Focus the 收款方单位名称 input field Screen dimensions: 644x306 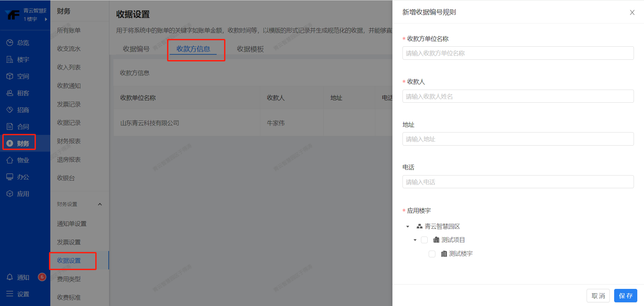(518, 53)
